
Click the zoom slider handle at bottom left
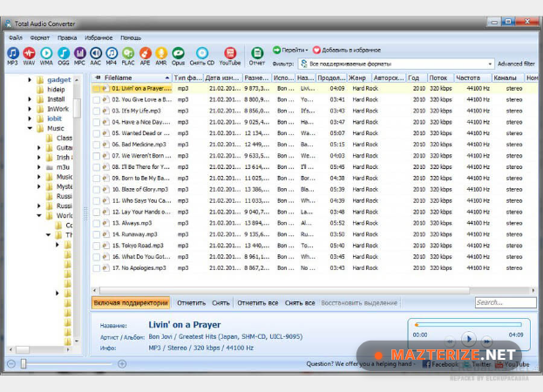point(24,364)
